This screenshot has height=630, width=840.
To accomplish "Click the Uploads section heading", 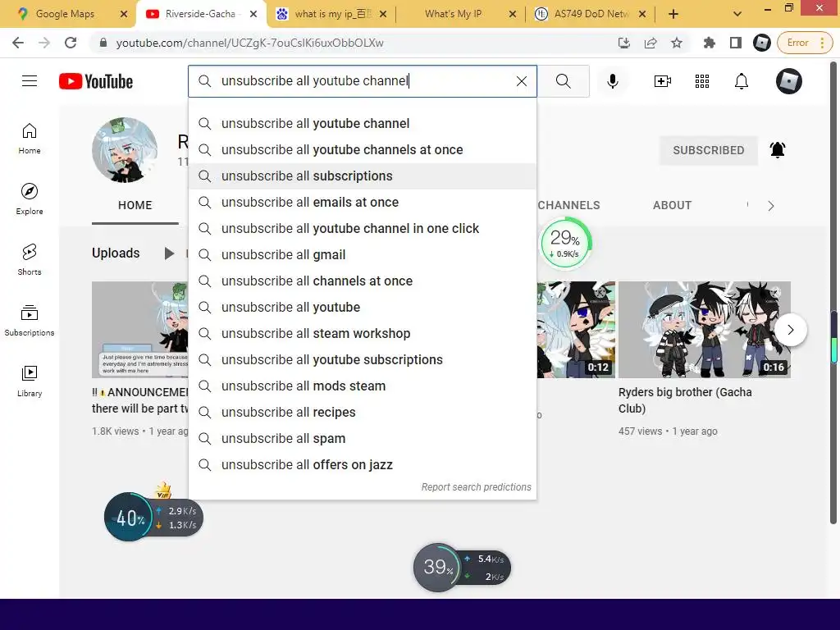I will 116,253.
